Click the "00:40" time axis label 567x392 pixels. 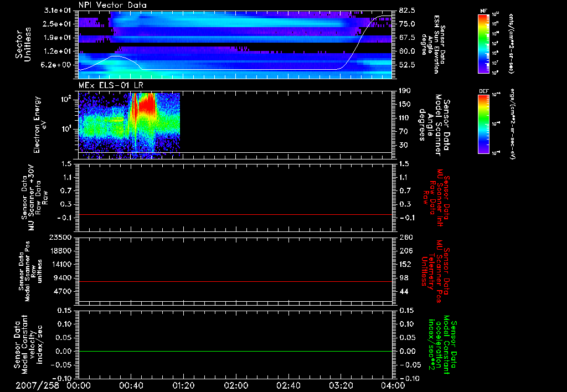click(x=131, y=385)
